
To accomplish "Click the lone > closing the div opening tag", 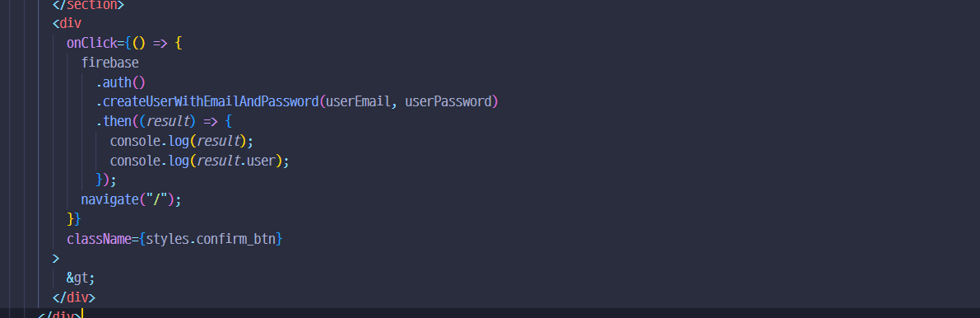I will pyautogui.click(x=56, y=258).
